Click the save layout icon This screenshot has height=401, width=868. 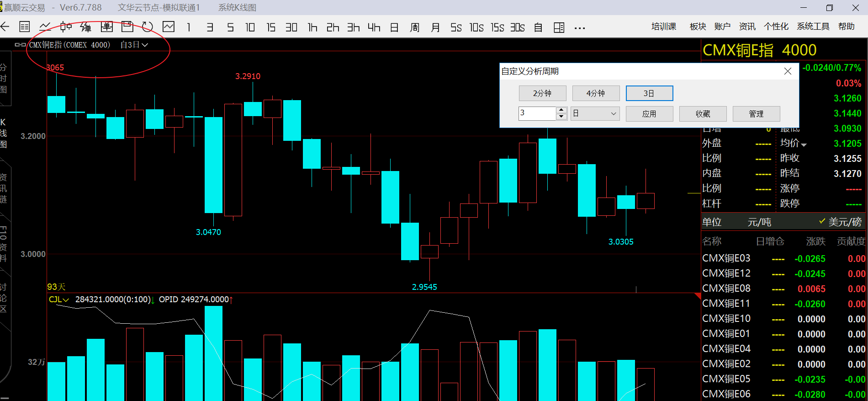click(127, 27)
